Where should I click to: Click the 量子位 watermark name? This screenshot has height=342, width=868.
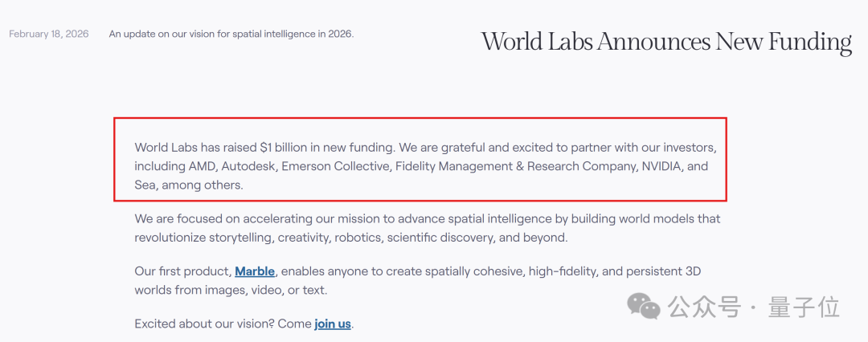(804, 307)
